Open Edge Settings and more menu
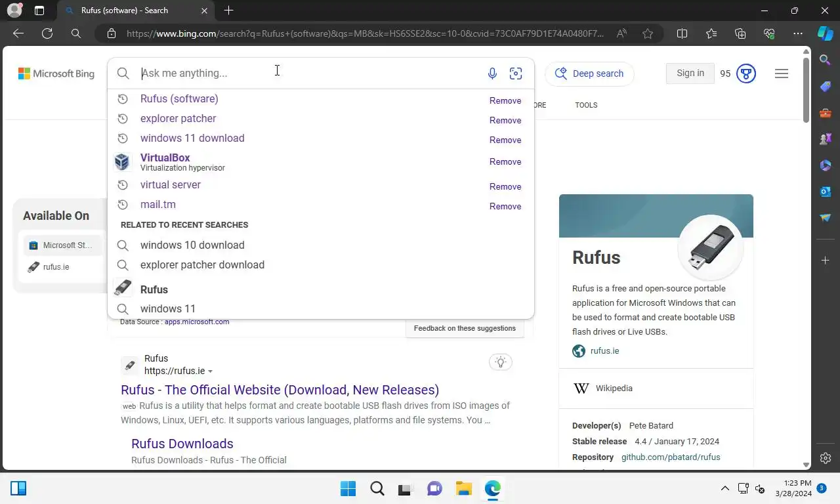The image size is (840, 504). (x=798, y=33)
